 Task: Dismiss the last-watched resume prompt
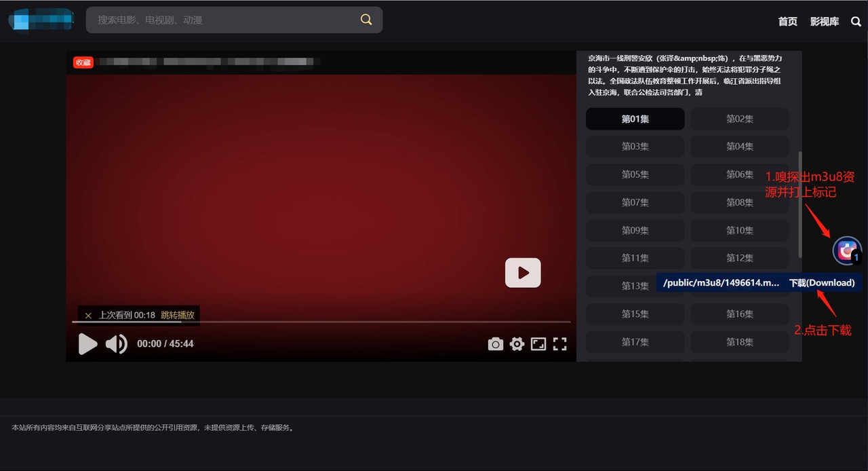pos(88,316)
